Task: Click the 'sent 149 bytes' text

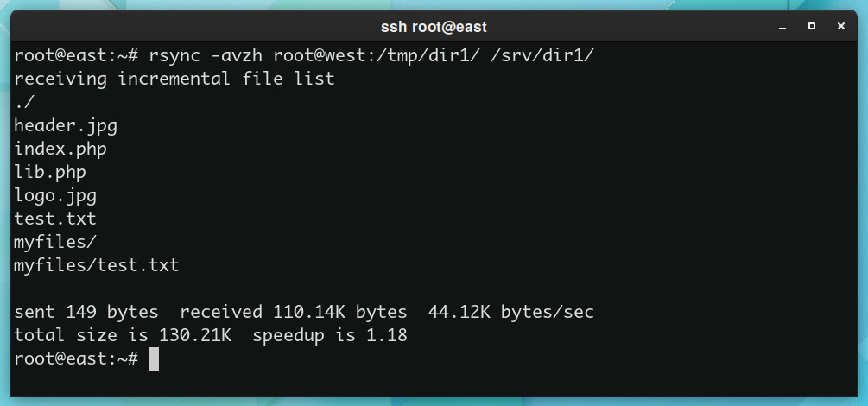Action: [x=86, y=312]
